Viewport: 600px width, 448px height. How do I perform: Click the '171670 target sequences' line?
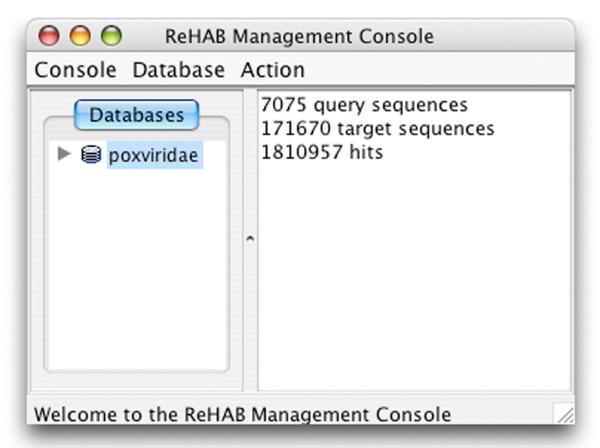376,129
